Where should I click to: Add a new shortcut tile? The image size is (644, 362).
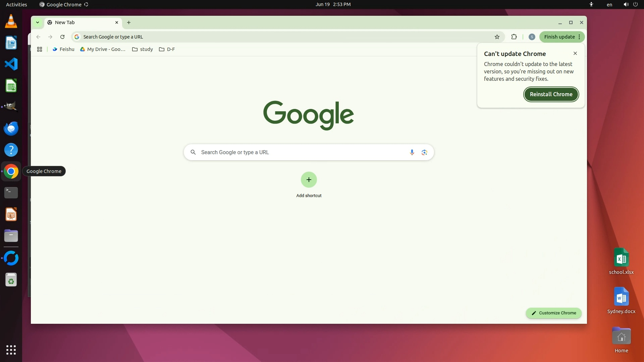(309, 180)
